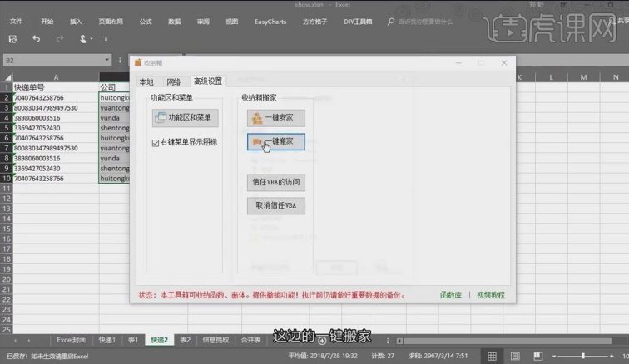Click the Redo arrow icon
This screenshot has width=629, height=364.
(60, 39)
